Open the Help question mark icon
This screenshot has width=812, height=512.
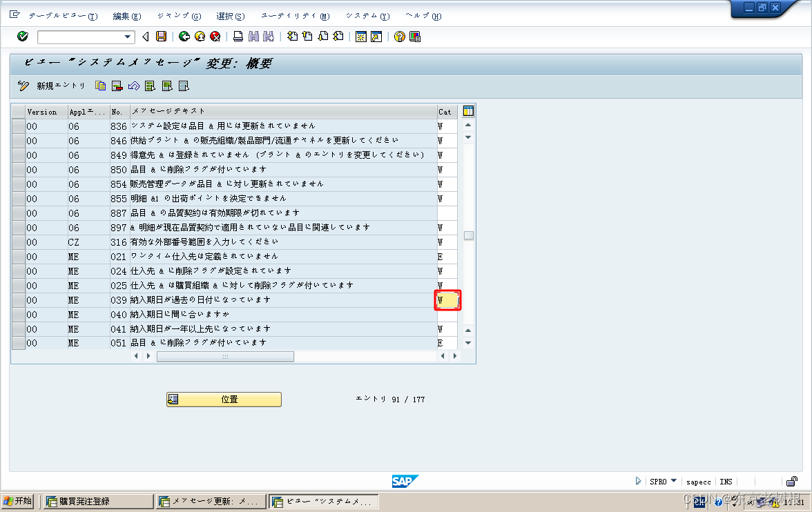pos(399,36)
